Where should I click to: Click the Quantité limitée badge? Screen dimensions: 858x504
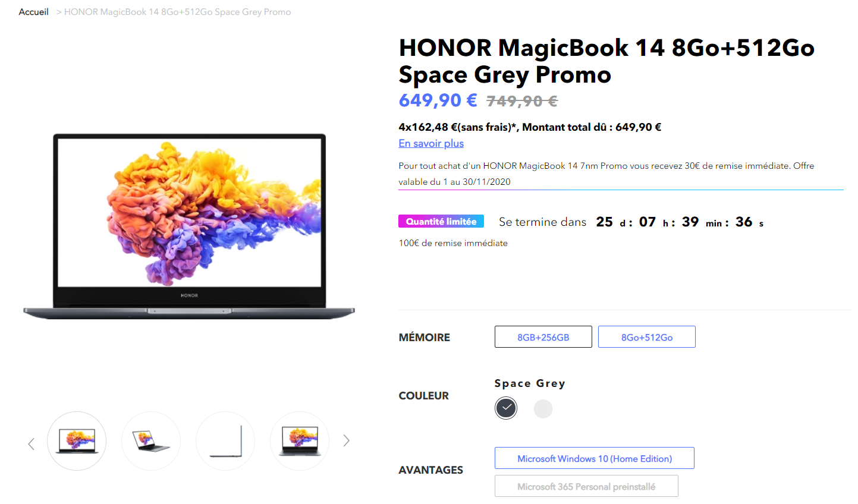(441, 221)
